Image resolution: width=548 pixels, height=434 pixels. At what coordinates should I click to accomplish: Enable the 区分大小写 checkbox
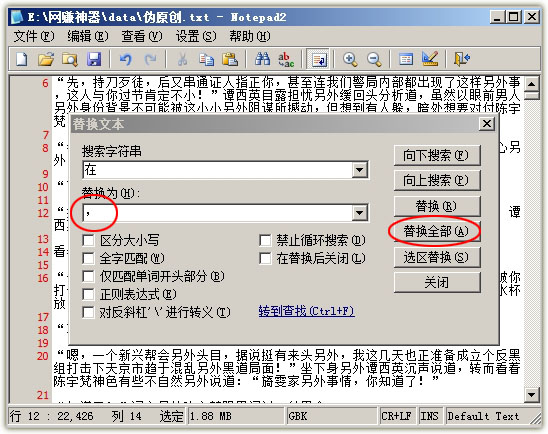click(88, 240)
